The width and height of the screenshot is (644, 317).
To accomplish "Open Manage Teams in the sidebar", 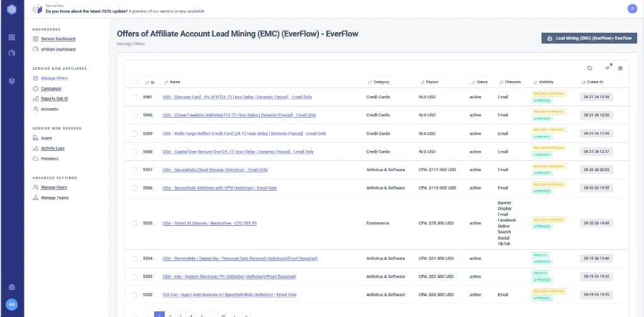I will click(55, 198).
